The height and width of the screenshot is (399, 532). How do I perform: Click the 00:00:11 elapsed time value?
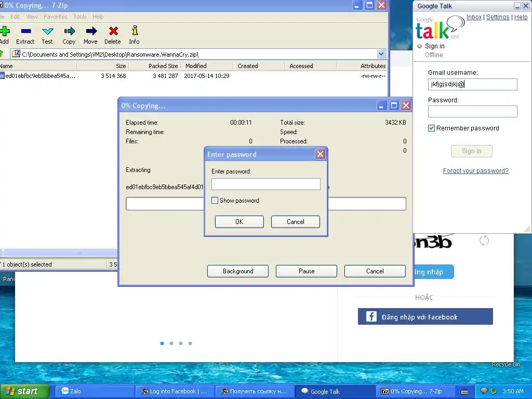tap(241, 123)
